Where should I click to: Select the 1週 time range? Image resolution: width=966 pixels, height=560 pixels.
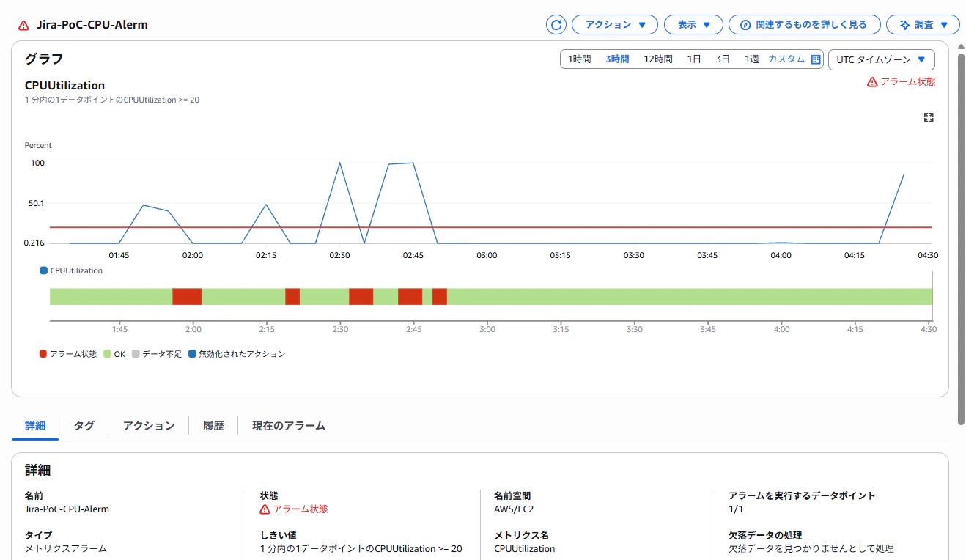752,59
